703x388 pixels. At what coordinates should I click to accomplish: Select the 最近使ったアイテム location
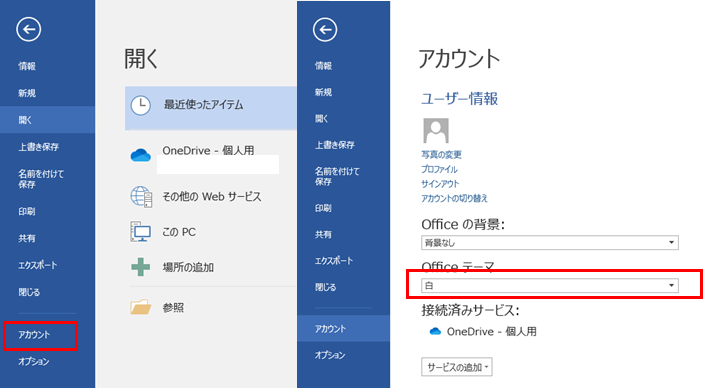click(x=211, y=108)
